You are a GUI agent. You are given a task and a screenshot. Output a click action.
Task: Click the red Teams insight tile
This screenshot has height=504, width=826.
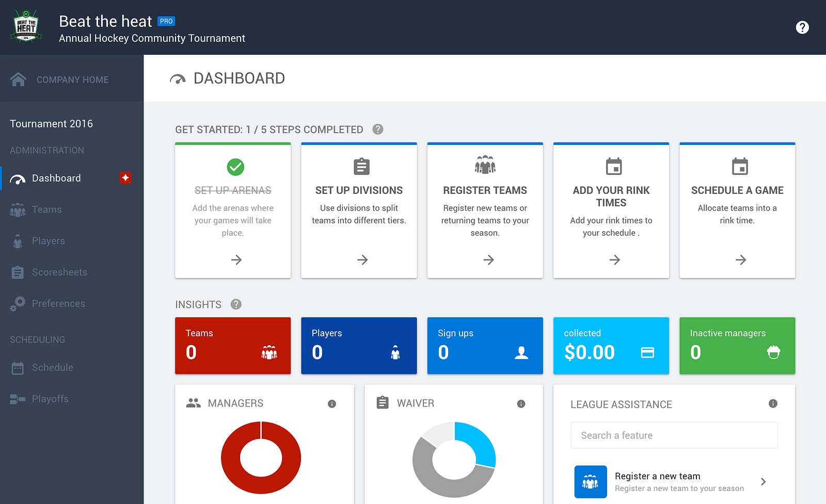point(232,345)
